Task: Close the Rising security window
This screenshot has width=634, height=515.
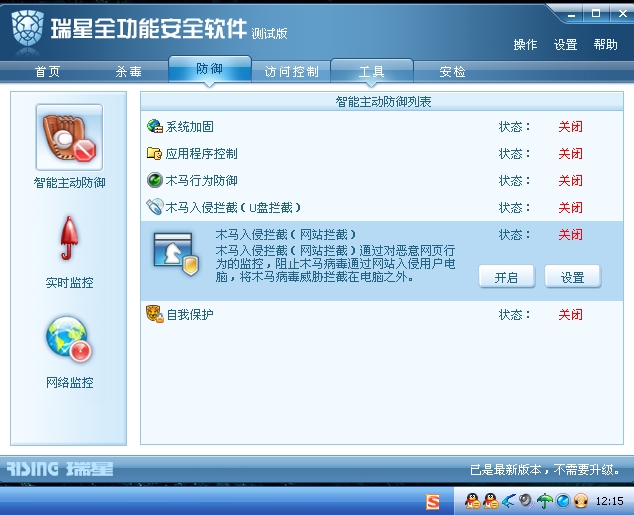Action: pos(623,13)
